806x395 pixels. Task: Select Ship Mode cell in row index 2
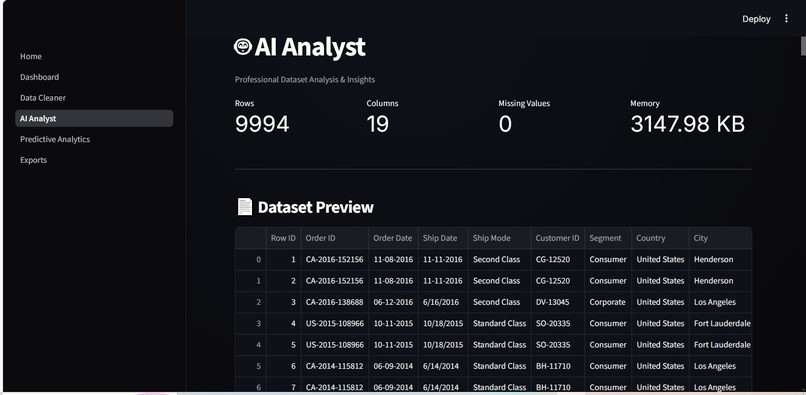pyautogui.click(x=500, y=302)
